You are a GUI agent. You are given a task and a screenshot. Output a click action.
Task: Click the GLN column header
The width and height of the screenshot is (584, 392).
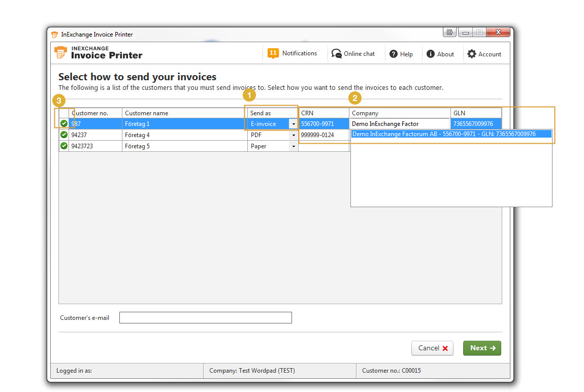coord(476,113)
